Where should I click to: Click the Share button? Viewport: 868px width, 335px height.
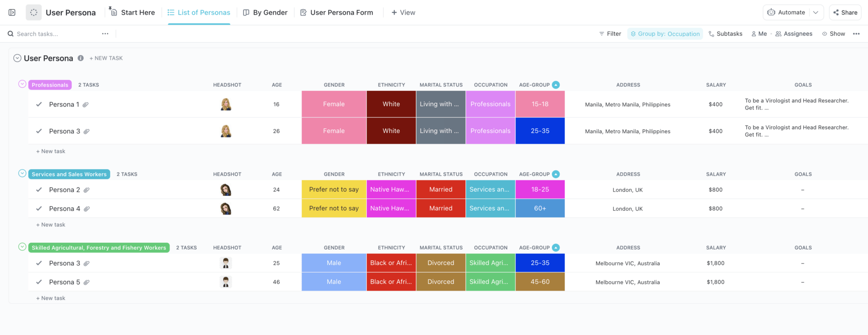tap(845, 13)
